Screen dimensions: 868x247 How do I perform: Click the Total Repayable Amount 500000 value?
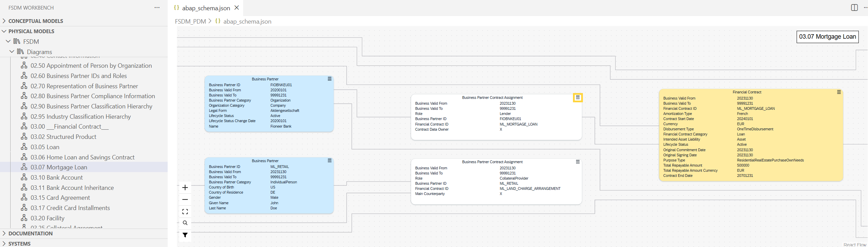[743, 165]
